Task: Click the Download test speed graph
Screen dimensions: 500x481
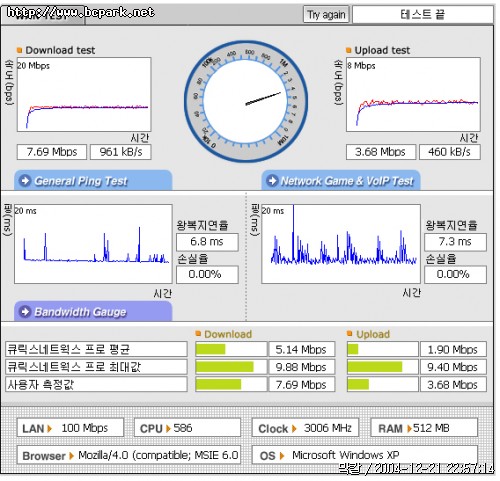Action: point(84,95)
